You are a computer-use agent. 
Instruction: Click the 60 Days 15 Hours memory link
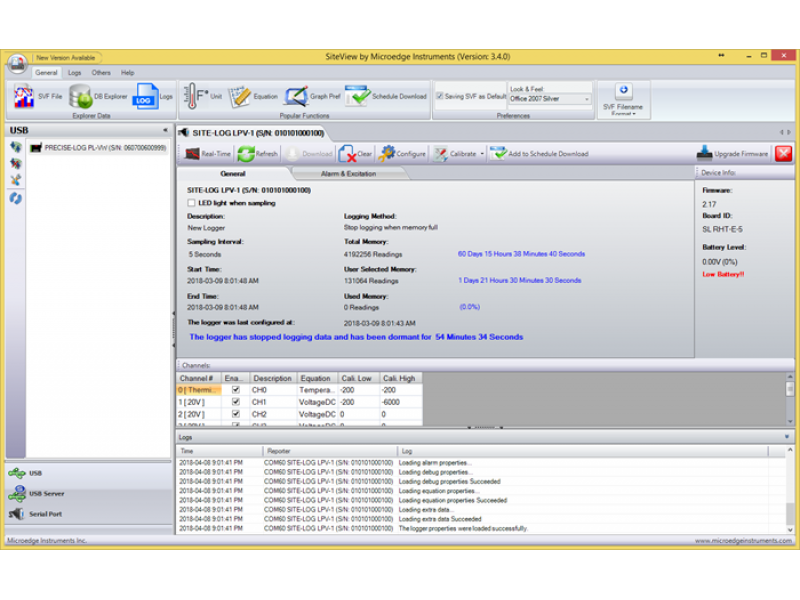click(521, 254)
